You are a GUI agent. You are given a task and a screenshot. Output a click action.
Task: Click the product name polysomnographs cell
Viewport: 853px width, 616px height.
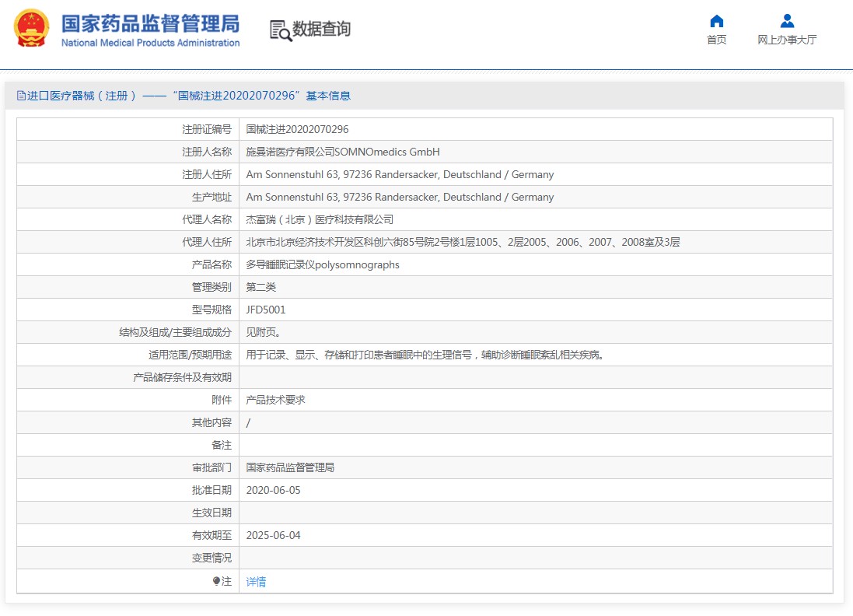tap(323, 264)
